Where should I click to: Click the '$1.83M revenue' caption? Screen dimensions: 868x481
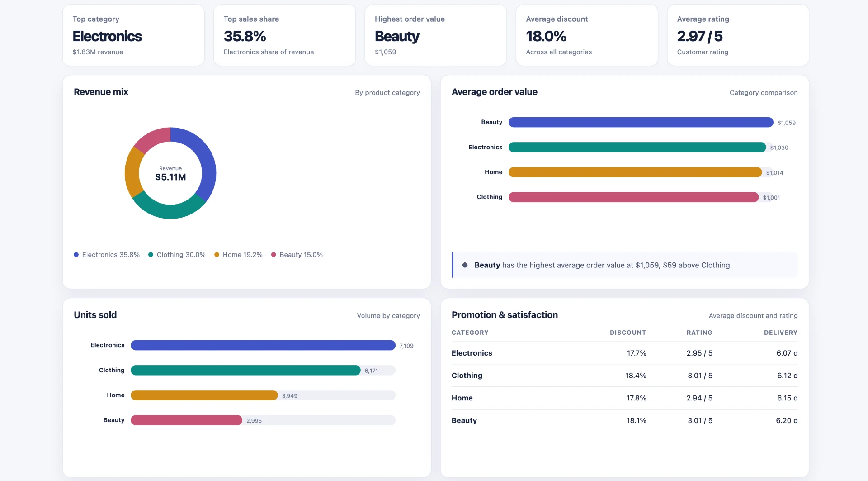click(x=98, y=52)
